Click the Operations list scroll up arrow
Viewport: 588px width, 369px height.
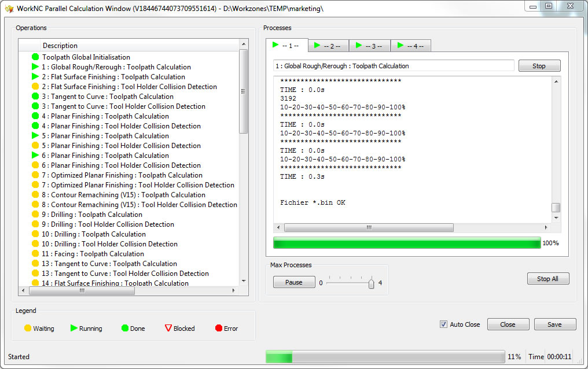244,45
